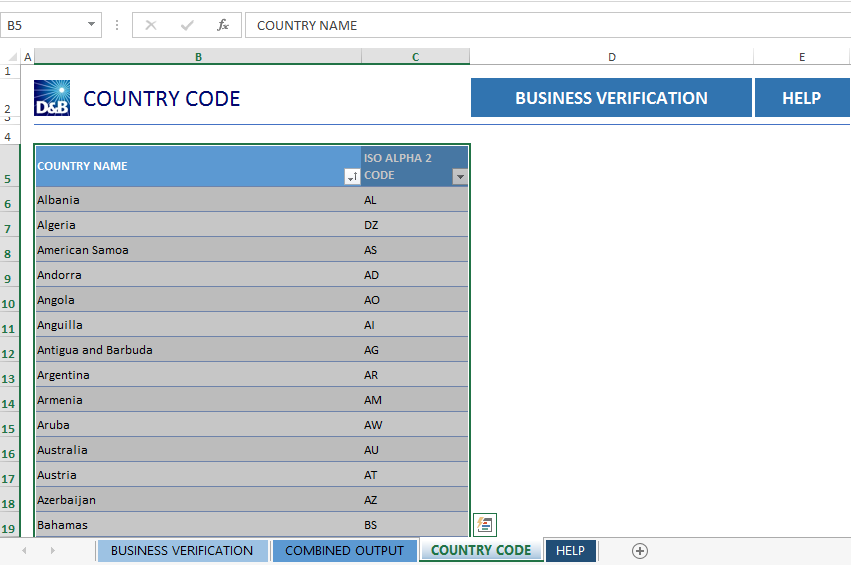Click the DZ code cell
The image size is (851, 565).
click(415, 225)
